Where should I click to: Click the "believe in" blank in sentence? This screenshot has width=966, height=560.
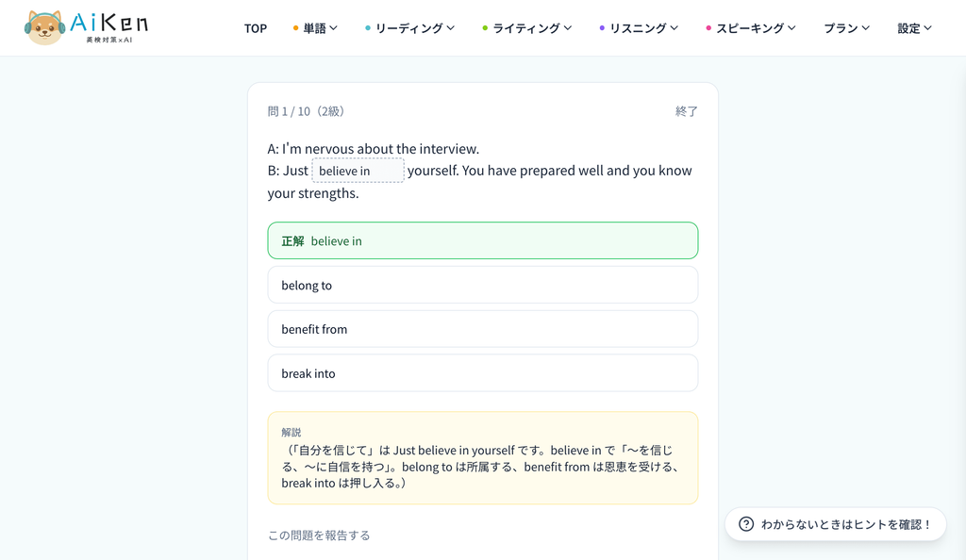pyautogui.click(x=358, y=171)
